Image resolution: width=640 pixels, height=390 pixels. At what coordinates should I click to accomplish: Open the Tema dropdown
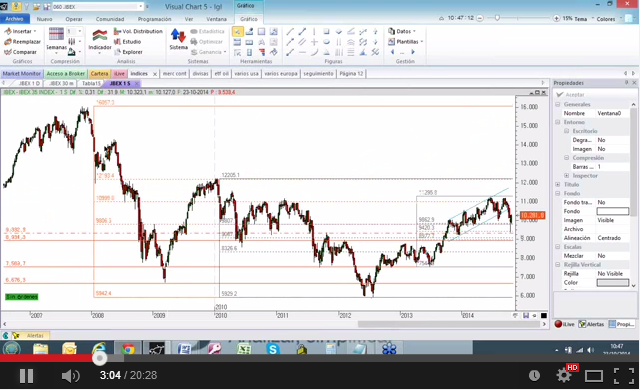[x=583, y=19]
